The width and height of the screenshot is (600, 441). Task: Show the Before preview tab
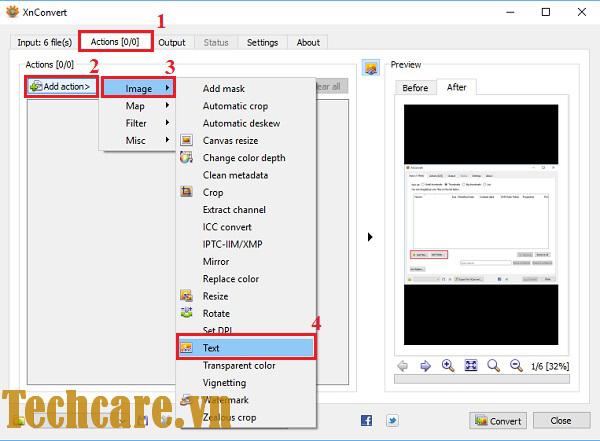pyautogui.click(x=415, y=88)
